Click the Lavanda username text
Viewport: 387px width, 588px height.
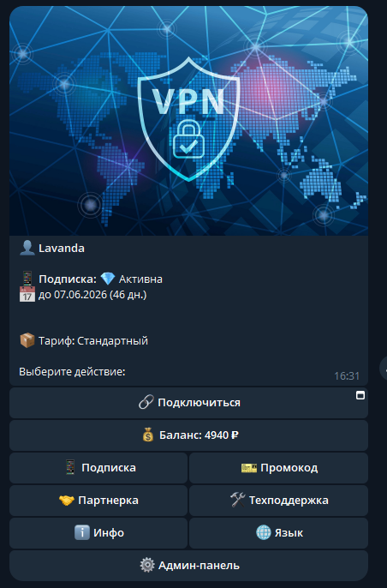[62, 249]
